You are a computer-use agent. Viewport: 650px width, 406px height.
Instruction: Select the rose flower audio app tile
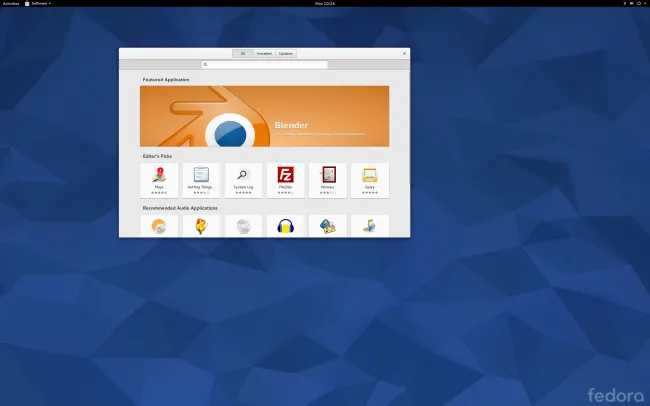(x=201, y=226)
